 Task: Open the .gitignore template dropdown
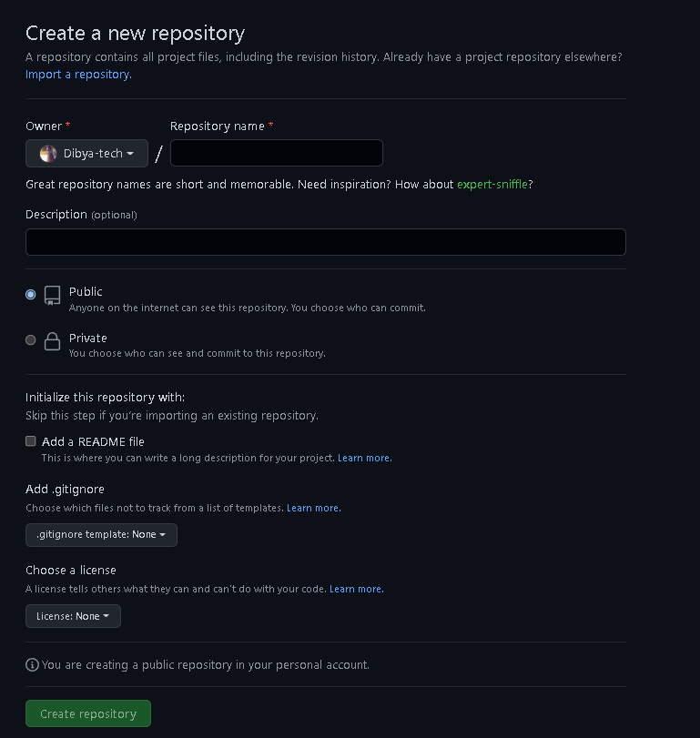(x=100, y=535)
